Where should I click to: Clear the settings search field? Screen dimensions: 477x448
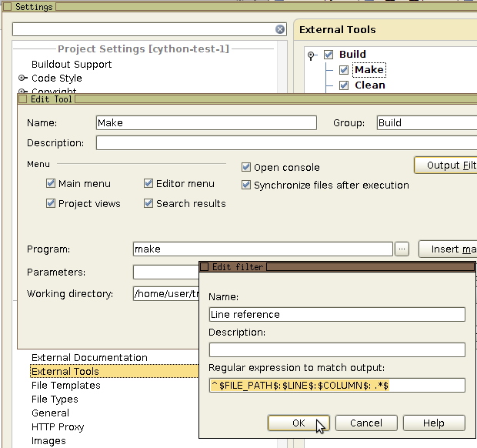point(280,29)
